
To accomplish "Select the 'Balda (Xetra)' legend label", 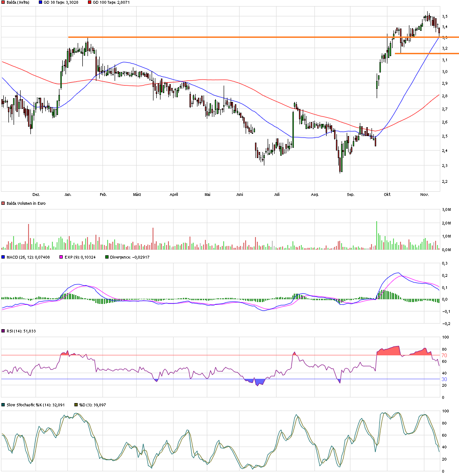I will tap(18, 2).
